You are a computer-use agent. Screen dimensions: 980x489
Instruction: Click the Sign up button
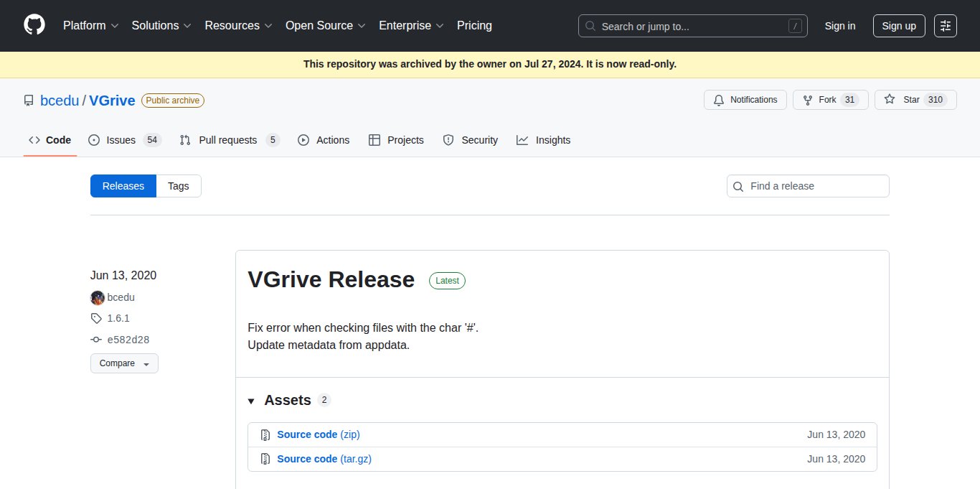tap(898, 26)
